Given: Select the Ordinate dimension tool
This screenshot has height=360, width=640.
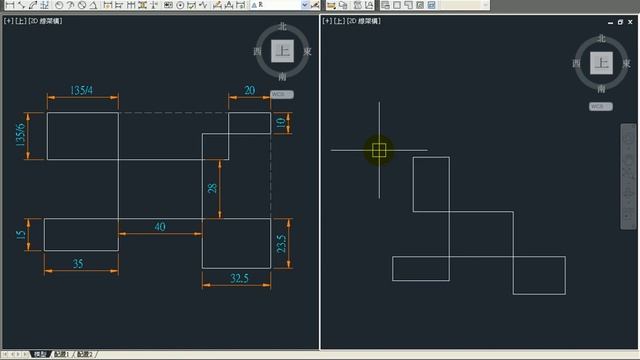Looking at the screenshot, I should [44, 5].
